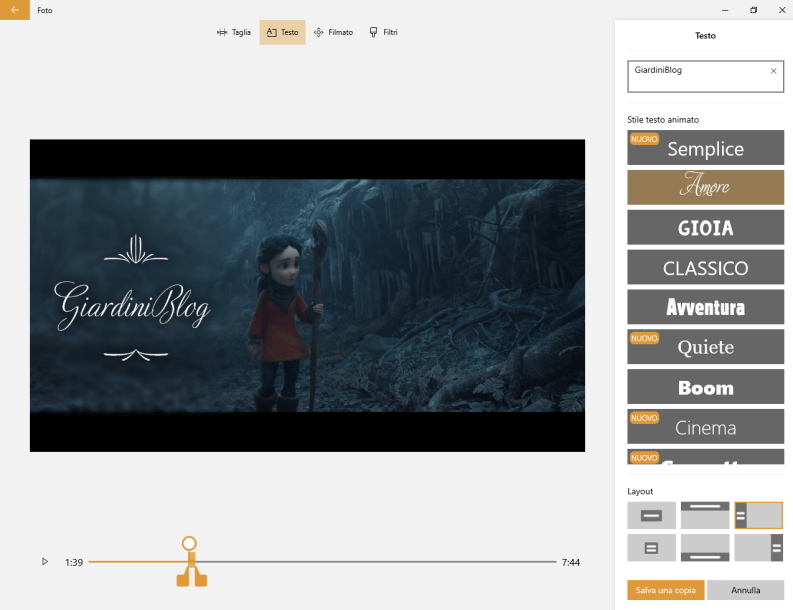The width and height of the screenshot is (793, 610).
Task: Select the bottom-bar text layout
Action: point(705,548)
